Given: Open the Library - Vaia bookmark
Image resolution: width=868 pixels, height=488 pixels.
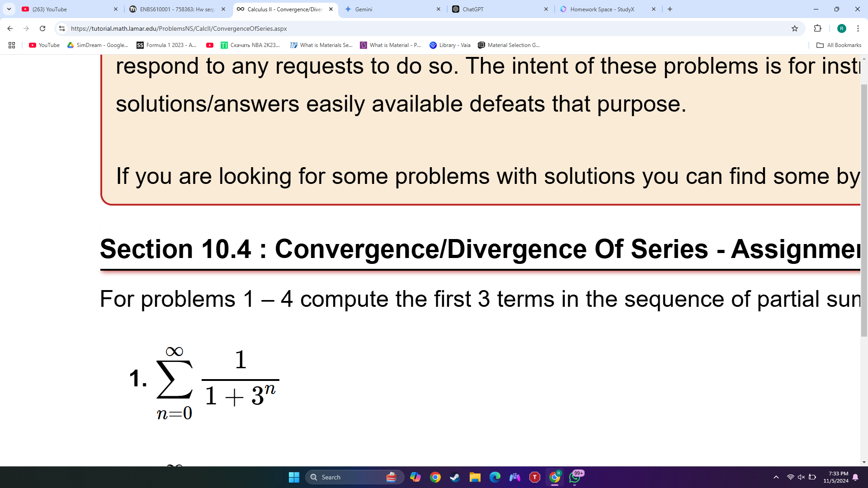Looking at the screenshot, I should click(x=450, y=45).
